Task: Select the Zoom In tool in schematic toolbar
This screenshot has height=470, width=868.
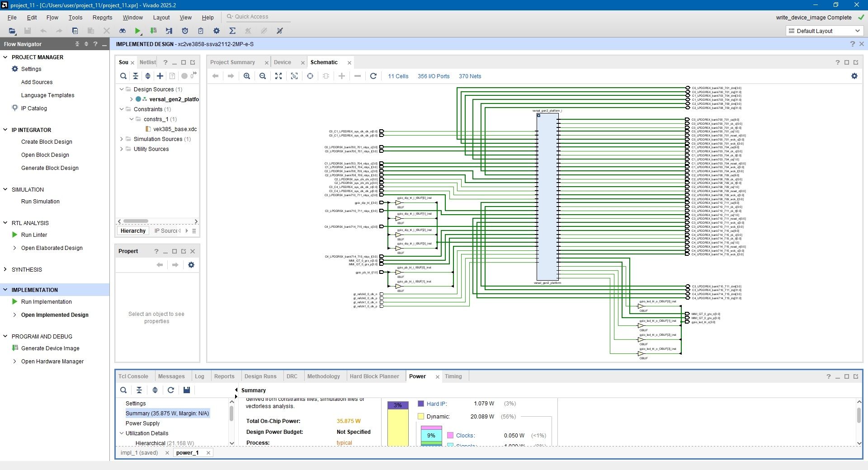Action: 247,76
